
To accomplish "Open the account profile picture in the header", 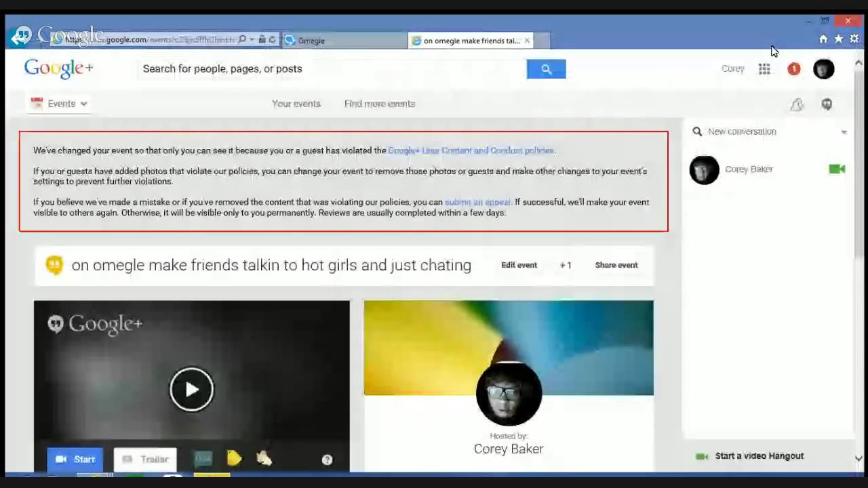I will tap(823, 68).
